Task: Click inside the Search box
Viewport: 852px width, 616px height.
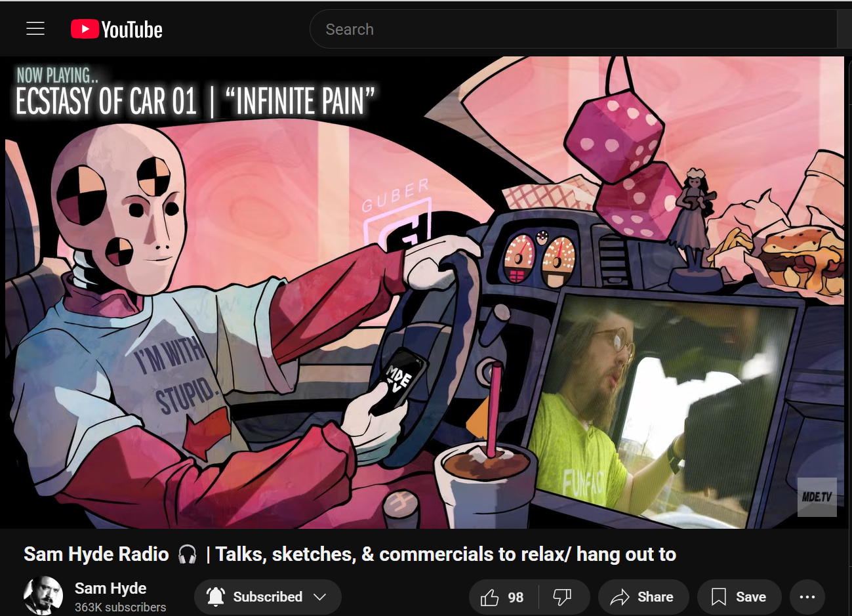Action: pos(571,30)
